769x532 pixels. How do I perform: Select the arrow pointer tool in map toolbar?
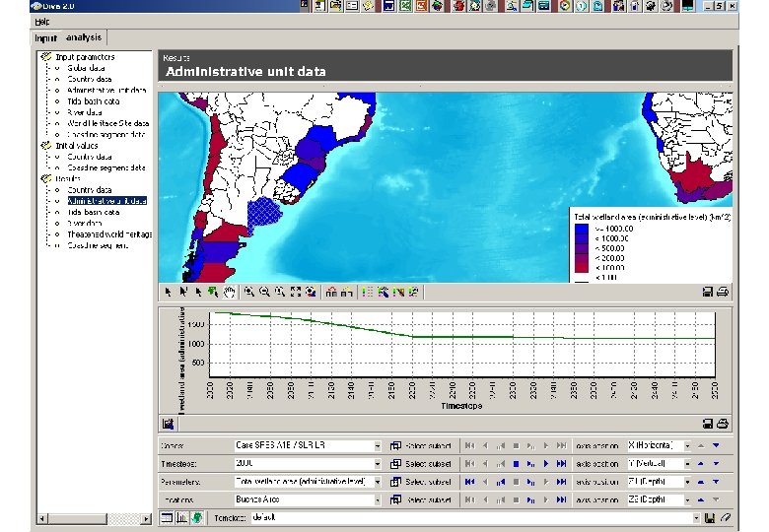click(x=169, y=292)
